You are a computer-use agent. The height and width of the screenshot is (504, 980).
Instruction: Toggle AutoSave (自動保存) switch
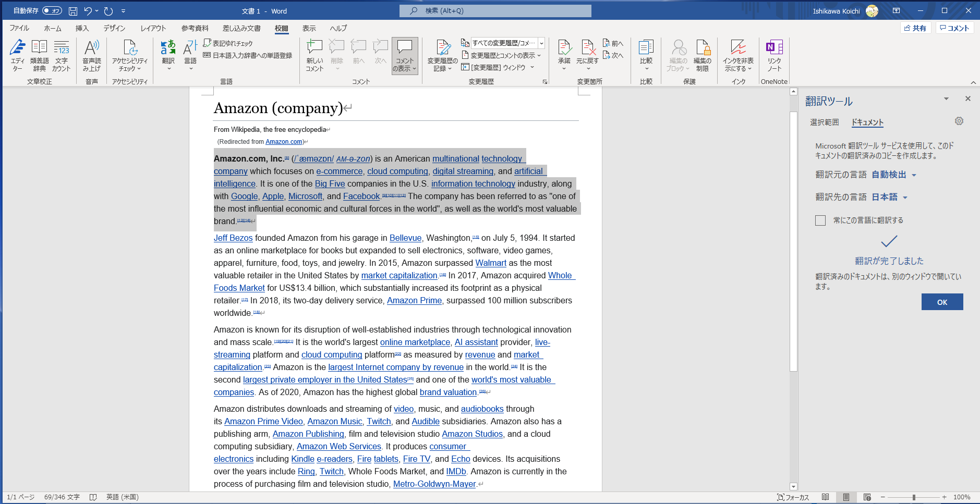coord(52,10)
